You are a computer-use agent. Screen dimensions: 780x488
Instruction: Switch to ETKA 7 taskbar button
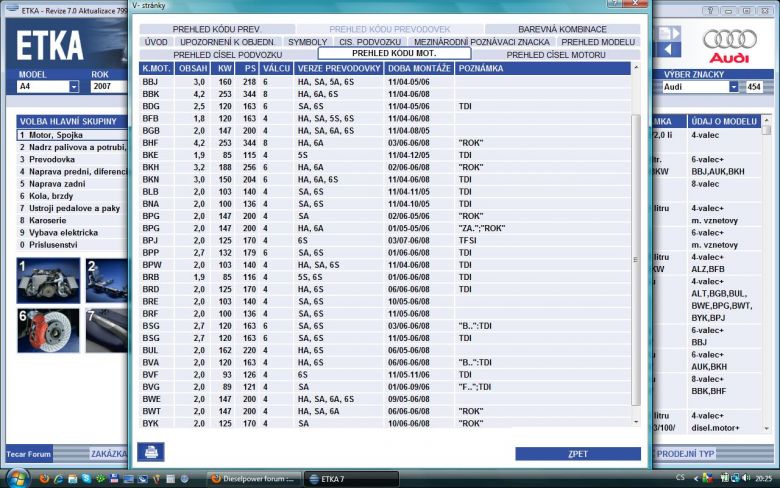click(x=351, y=479)
